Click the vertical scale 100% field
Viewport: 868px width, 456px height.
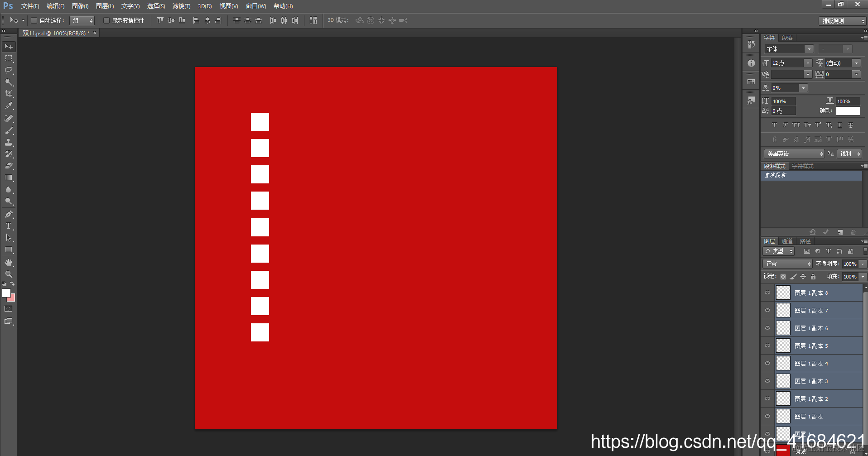pyautogui.click(x=784, y=101)
